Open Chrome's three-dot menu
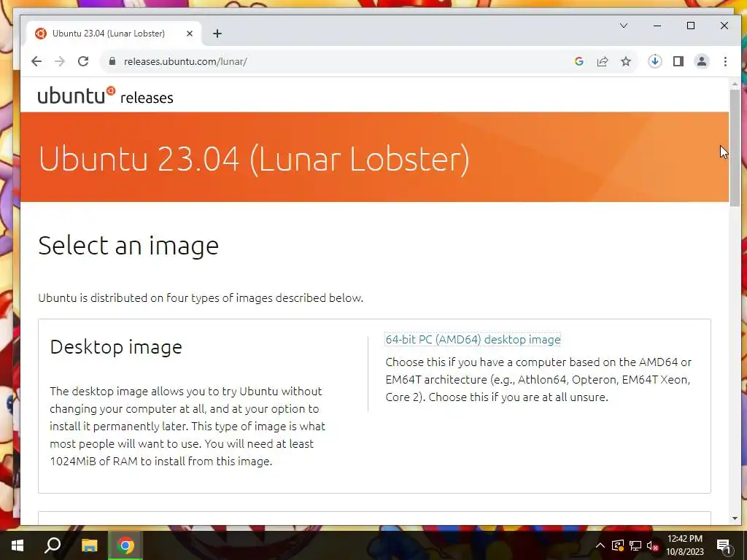The width and height of the screenshot is (747, 560). [x=725, y=61]
